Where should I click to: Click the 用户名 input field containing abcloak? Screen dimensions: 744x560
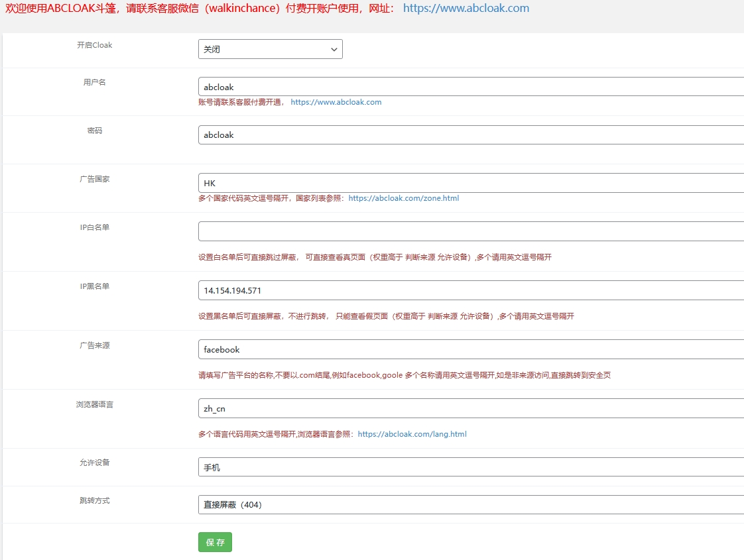[471, 87]
